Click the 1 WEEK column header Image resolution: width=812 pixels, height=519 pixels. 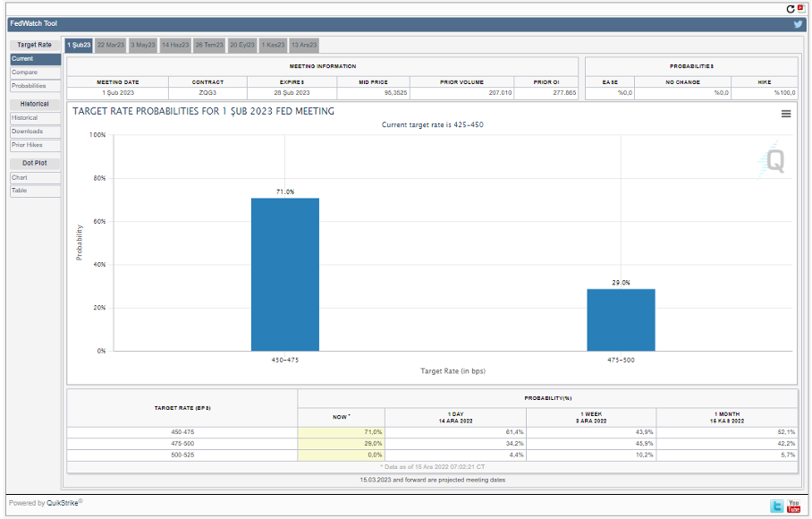[591, 418]
